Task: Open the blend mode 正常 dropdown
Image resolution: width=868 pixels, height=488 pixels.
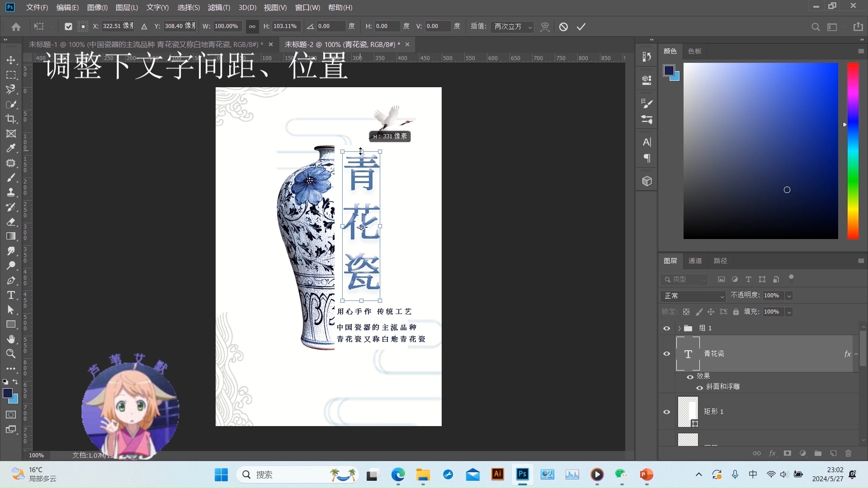Action: (693, 296)
